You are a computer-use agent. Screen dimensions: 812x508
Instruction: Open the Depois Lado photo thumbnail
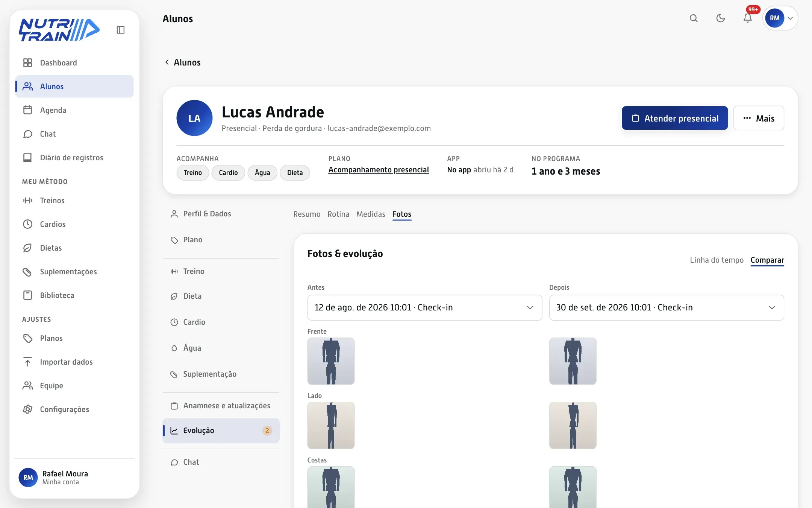[x=573, y=425]
